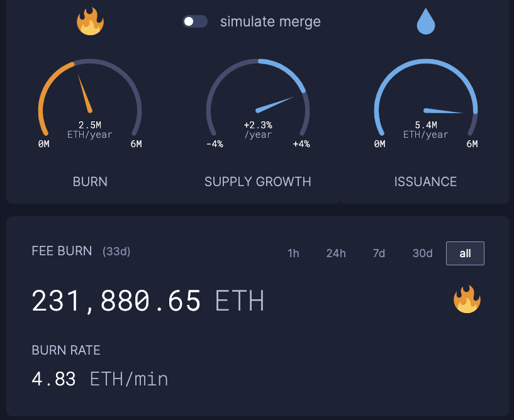Image resolution: width=514 pixels, height=420 pixels.
Task: Click the supply growth gauge needle
Action: [x=274, y=105]
